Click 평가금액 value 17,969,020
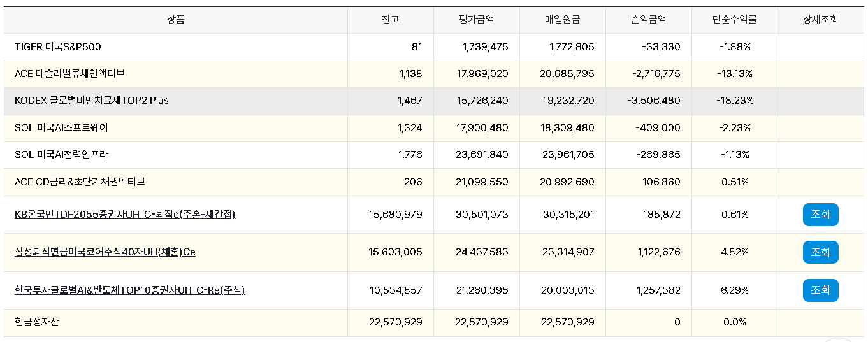Screen dimensions: 868x342 482,74
